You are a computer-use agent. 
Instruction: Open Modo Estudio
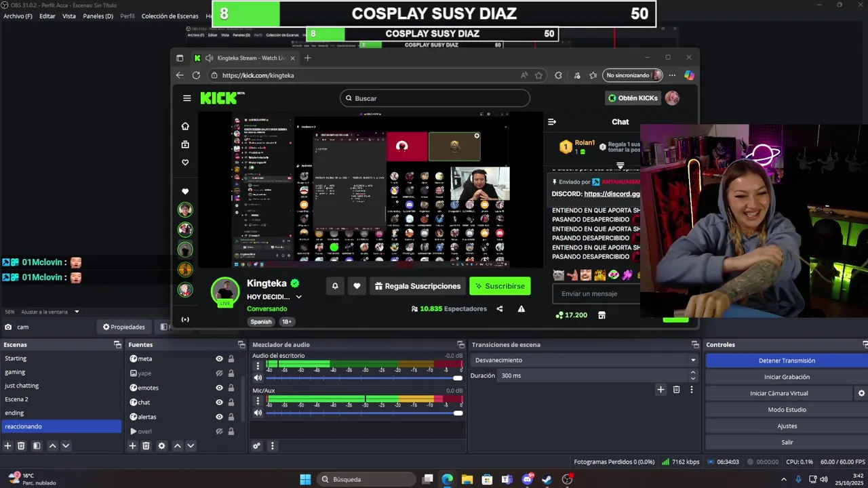[787, 409]
